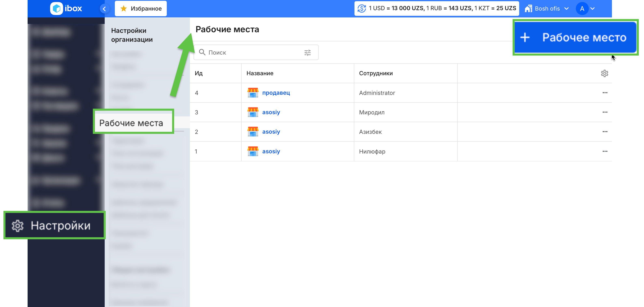Click the Поиск search field
The height and width of the screenshot is (307, 644).
click(x=256, y=52)
